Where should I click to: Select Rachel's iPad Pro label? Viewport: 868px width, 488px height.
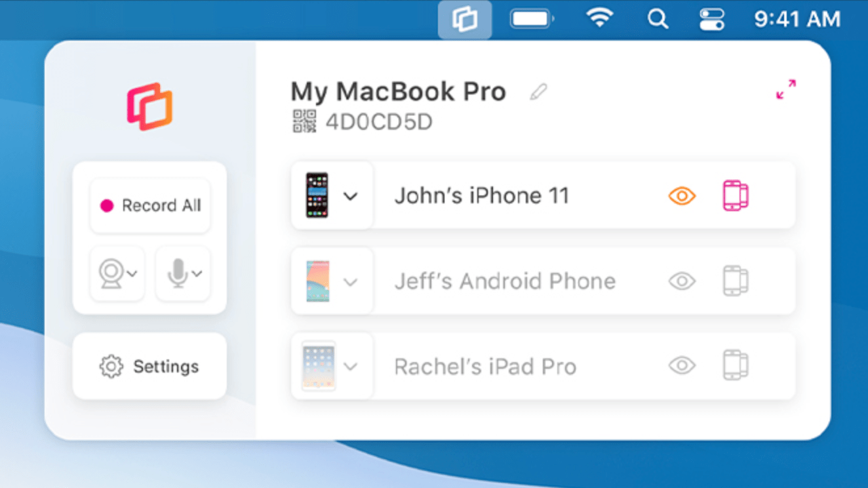pyautogui.click(x=485, y=366)
